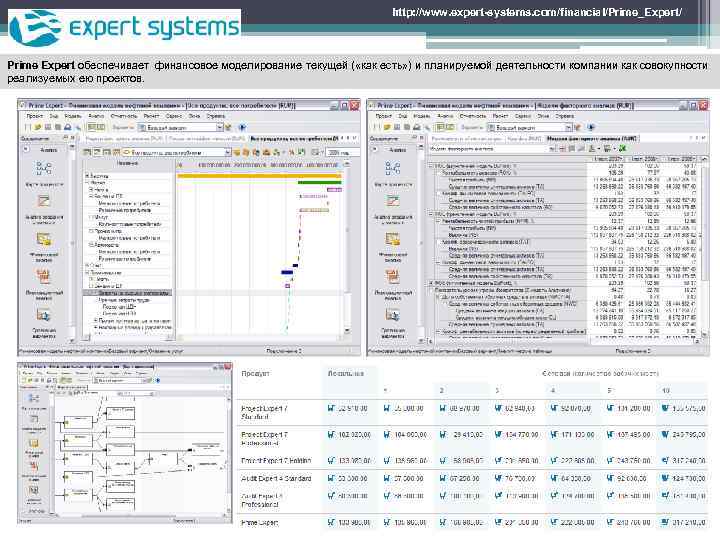Click green chart icon in Gantt chart toolbar
Image resolution: width=720 pixels, height=540 pixels.
302,152
